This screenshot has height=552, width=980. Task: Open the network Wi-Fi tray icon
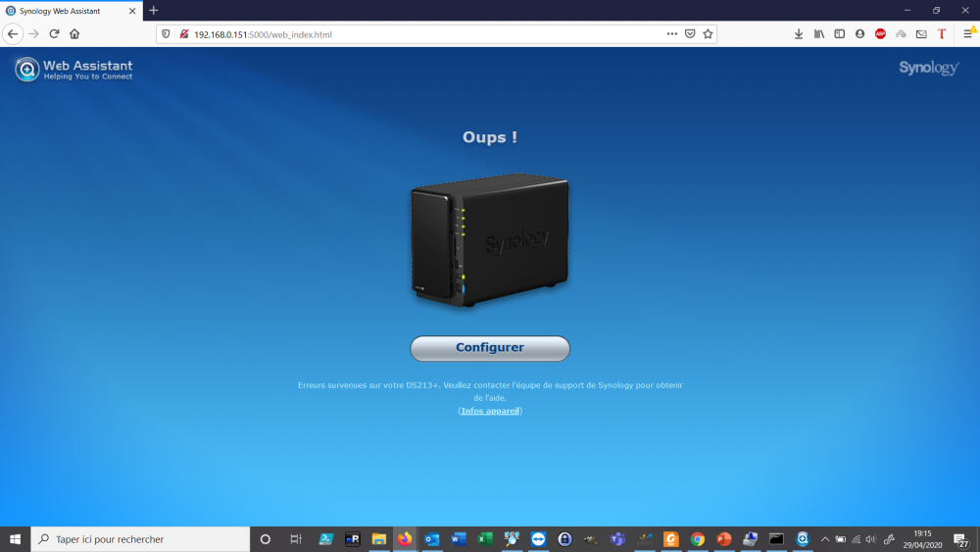tap(857, 539)
